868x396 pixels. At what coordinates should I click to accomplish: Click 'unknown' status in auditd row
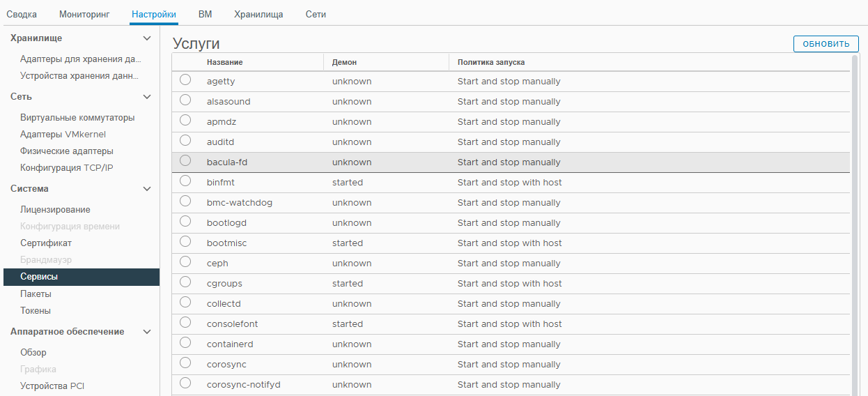(352, 142)
